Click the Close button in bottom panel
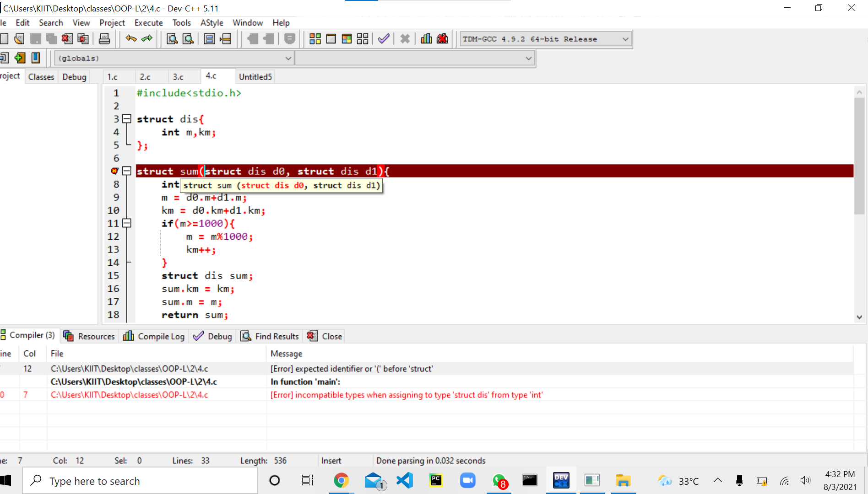The width and height of the screenshot is (868, 494). (x=325, y=336)
